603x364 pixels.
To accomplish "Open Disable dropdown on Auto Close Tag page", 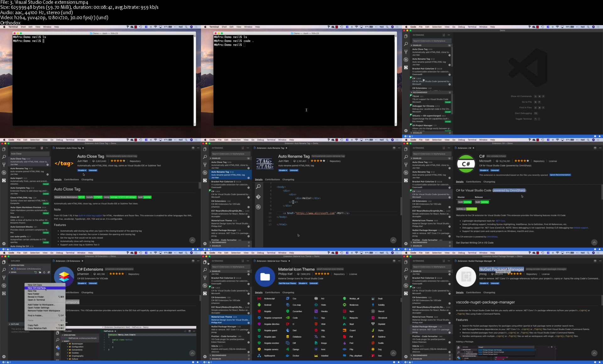I will [x=82, y=170].
